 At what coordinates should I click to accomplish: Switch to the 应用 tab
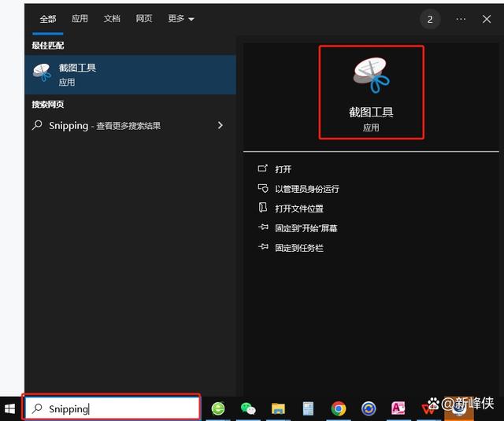click(x=80, y=19)
